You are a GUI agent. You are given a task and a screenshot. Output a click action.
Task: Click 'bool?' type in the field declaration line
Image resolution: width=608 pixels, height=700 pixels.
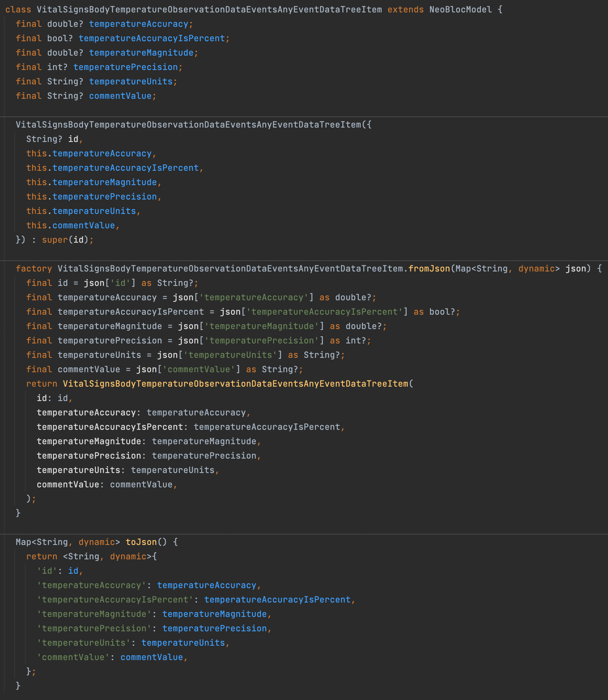tap(60, 38)
